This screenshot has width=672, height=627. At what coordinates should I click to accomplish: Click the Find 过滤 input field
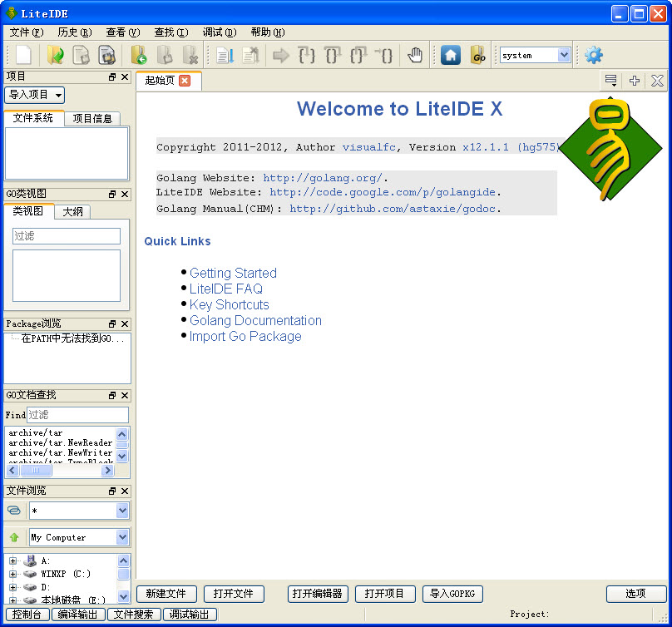click(x=77, y=414)
